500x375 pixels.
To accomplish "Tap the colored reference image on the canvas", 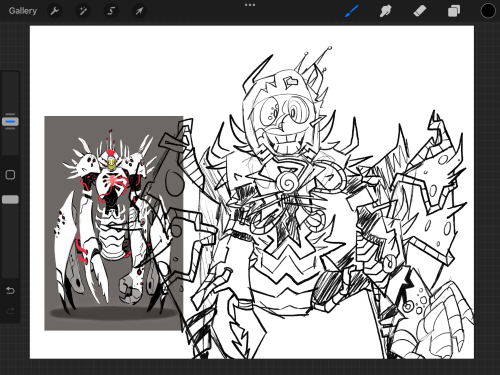I will 114,223.
